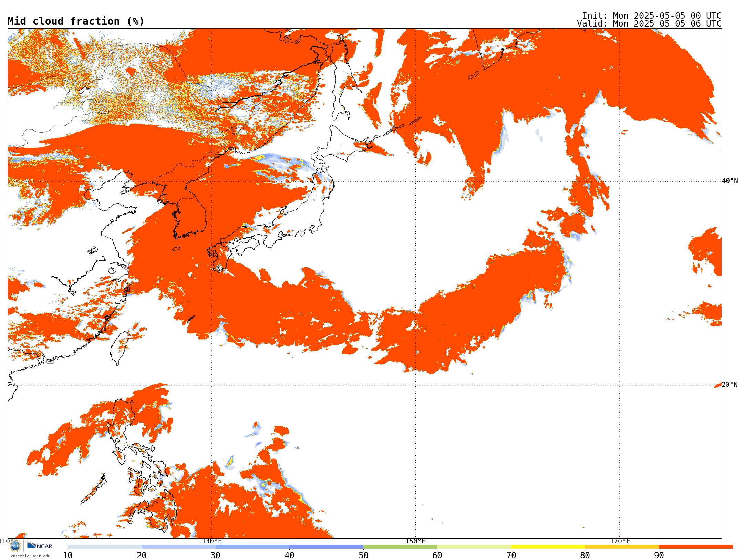Image resolution: width=744 pixels, height=560 pixels.
Task: Open the ensemble.ucar.edu text link
Action: pyautogui.click(x=30, y=556)
